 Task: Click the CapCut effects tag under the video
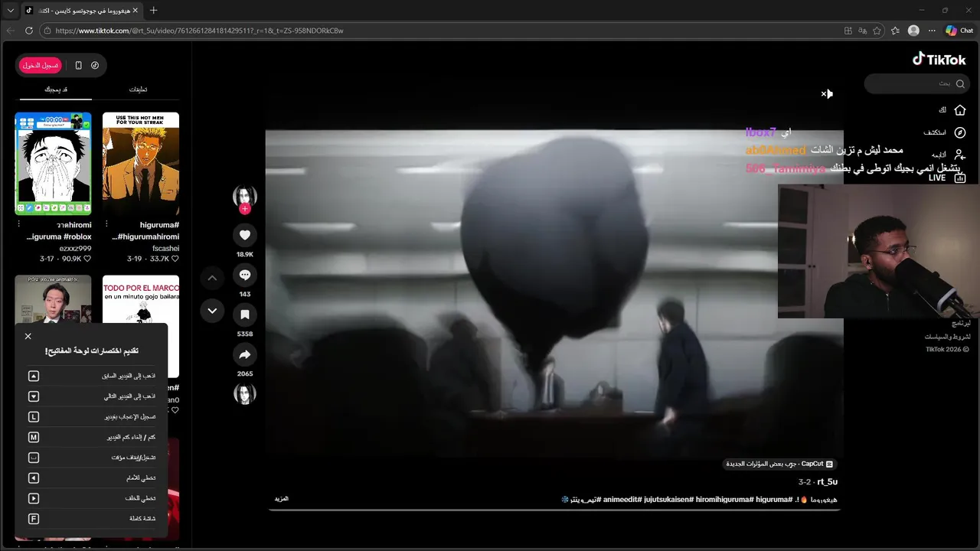pos(779,464)
